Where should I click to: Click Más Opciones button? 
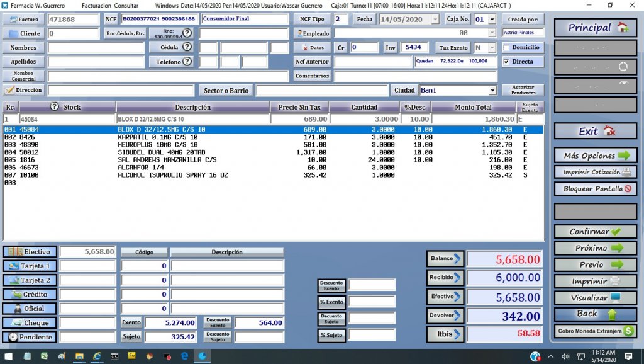(595, 156)
